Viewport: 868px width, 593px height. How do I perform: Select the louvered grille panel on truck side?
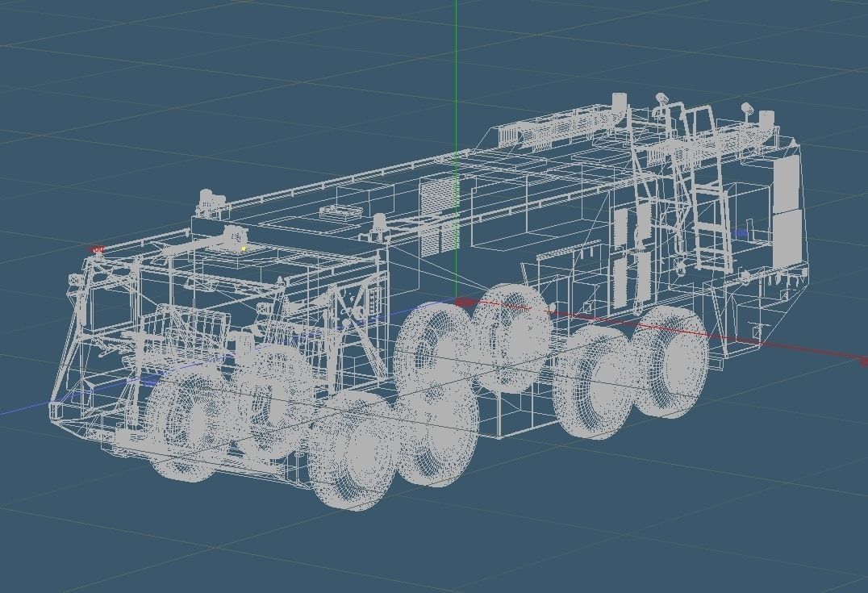440,215
